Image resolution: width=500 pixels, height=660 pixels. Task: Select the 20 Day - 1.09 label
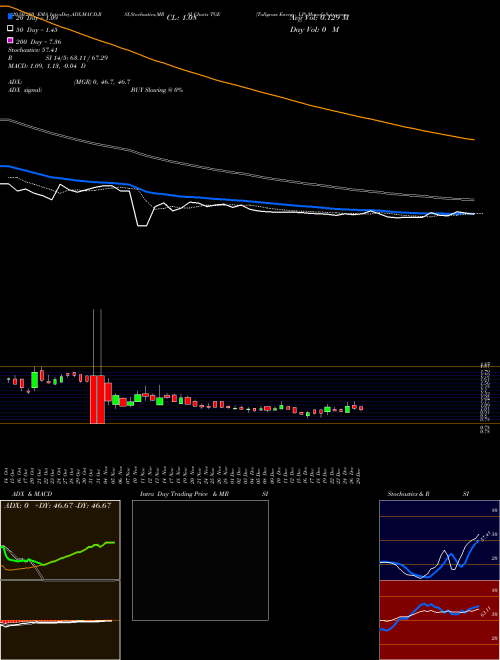pyautogui.click(x=36, y=18)
